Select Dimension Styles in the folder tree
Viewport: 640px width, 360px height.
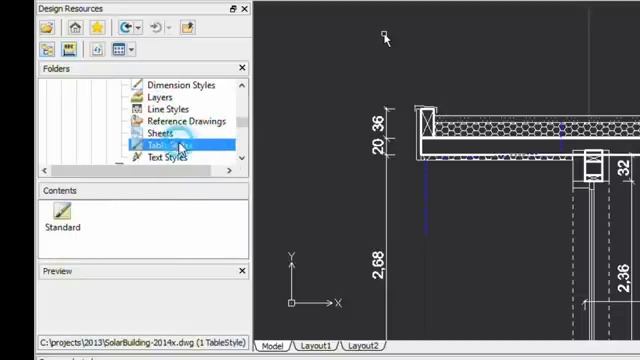tap(181, 85)
